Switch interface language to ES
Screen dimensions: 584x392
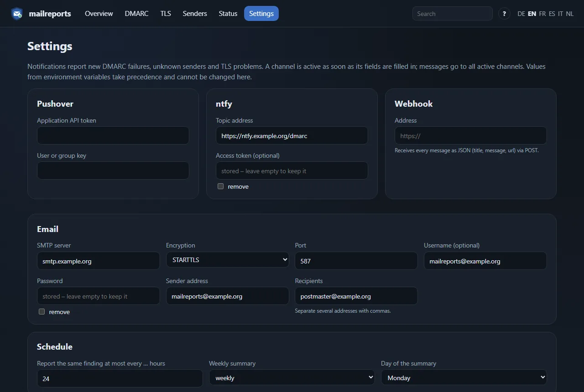(x=552, y=14)
